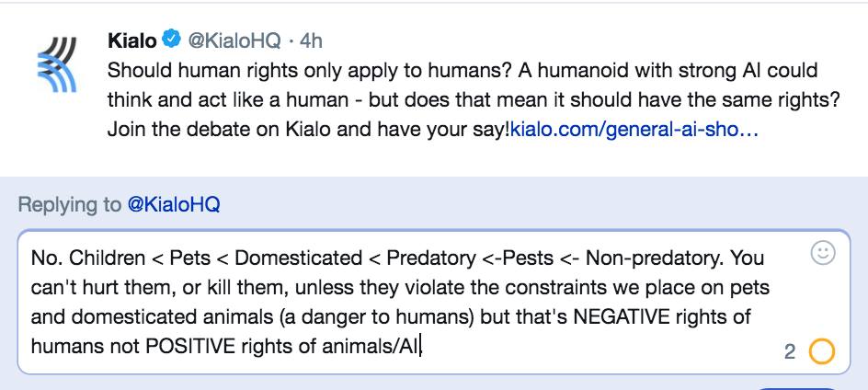The height and width of the screenshot is (390, 868).
Task: Click the remaining character count "2"
Action: 790,352
